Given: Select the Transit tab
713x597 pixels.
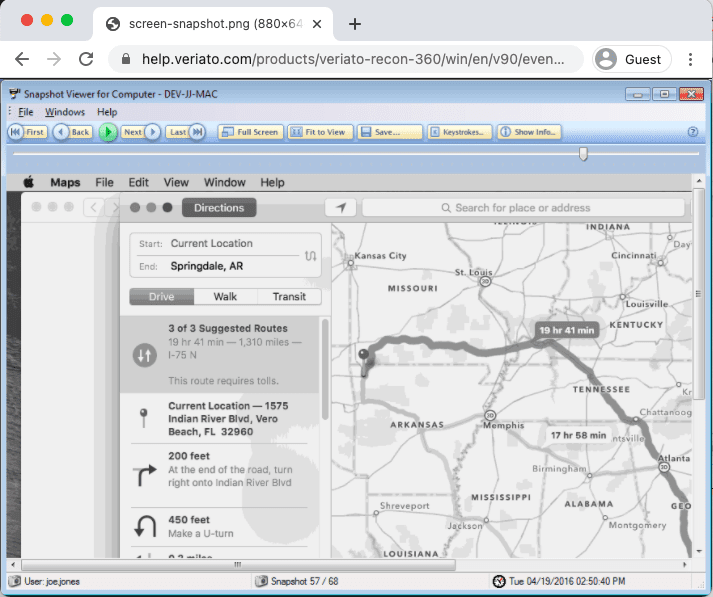Looking at the screenshot, I should point(289,296).
